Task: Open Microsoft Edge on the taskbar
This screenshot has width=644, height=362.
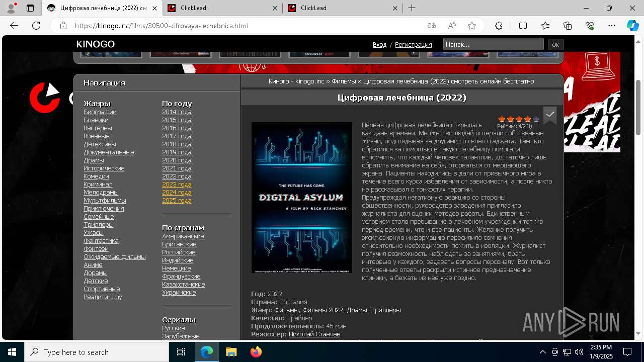Action: (x=207, y=352)
